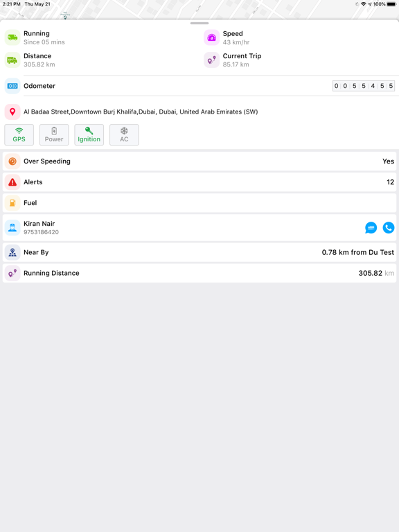Tap the driver avatar icon for Kiran Nair
This screenshot has height=532, width=399.
pyautogui.click(x=12, y=228)
